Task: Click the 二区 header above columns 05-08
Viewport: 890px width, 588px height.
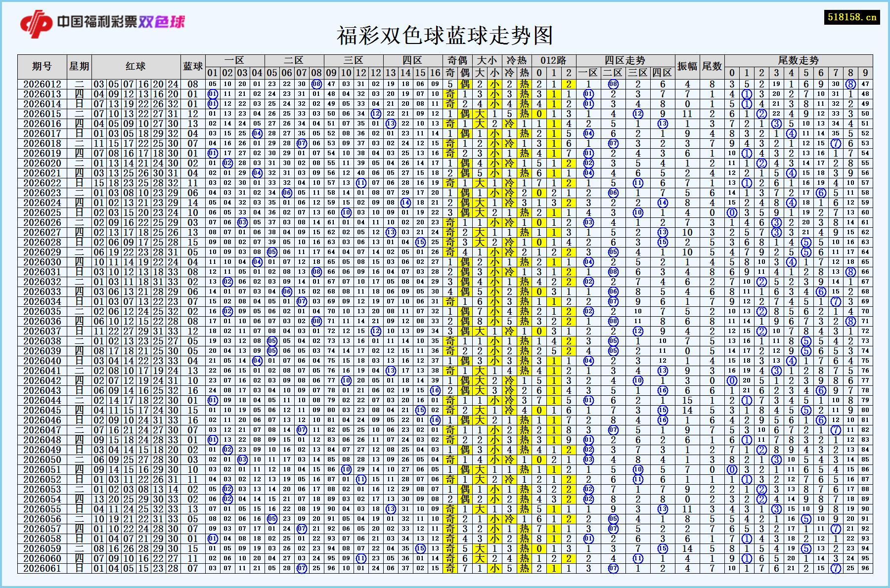Action: click(x=294, y=61)
